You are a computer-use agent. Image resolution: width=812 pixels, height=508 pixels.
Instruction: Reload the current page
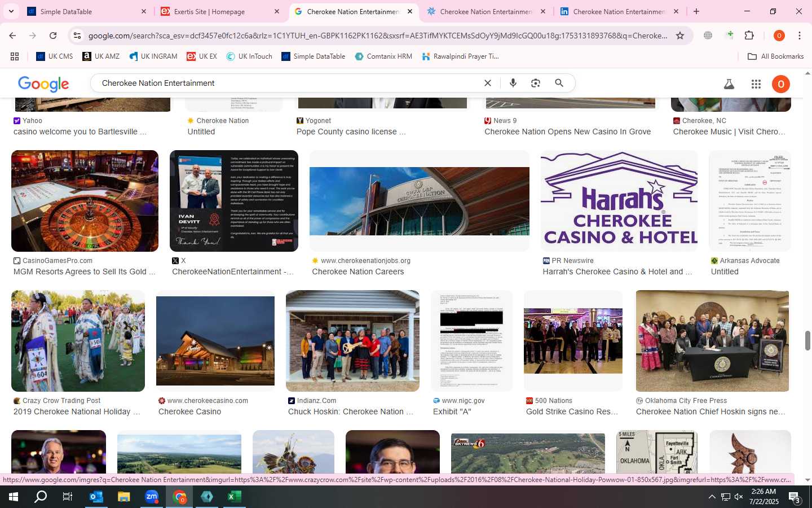[x=53, y=36]
